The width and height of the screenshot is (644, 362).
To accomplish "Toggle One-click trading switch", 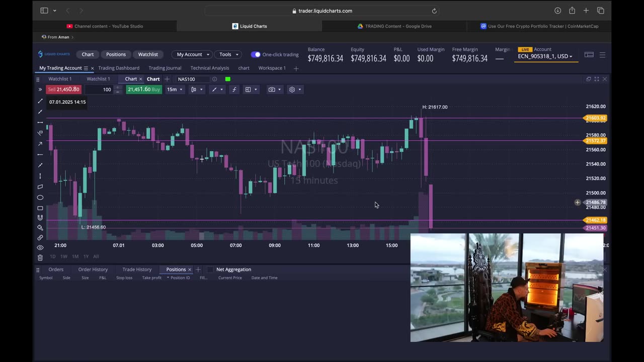I will point(256,54).
